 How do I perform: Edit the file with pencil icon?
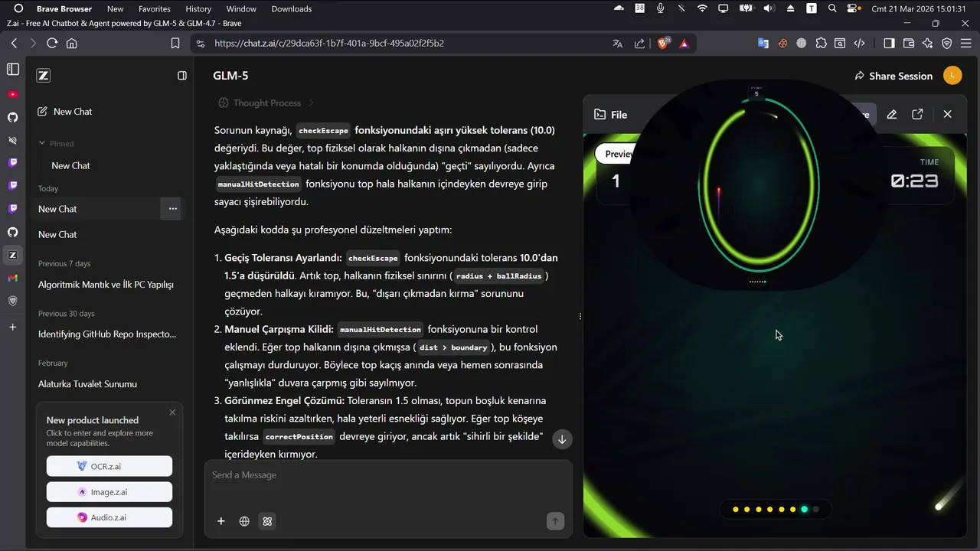click(x=892, y=114)
